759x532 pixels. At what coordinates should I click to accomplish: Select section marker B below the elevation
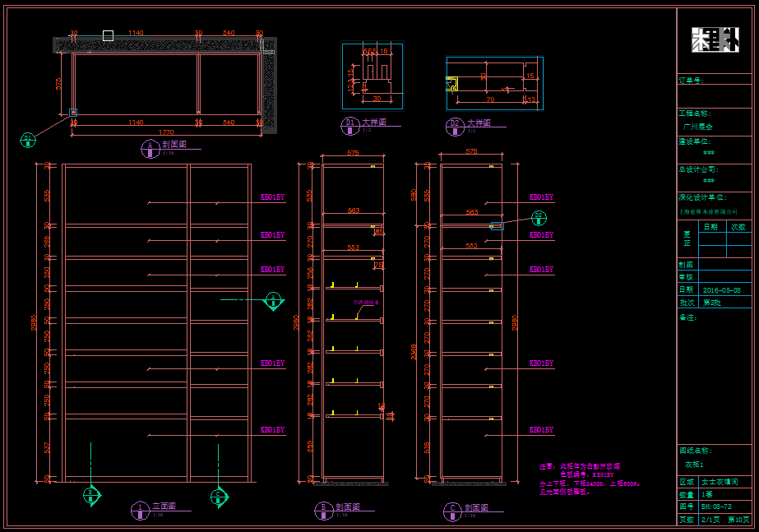(x=90, y=494)
